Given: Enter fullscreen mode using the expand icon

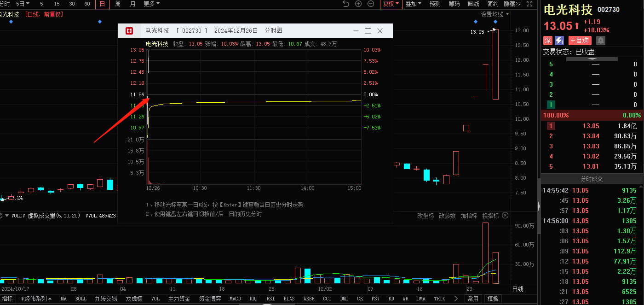Looking at the screenshot, I should tap(530, 4).
